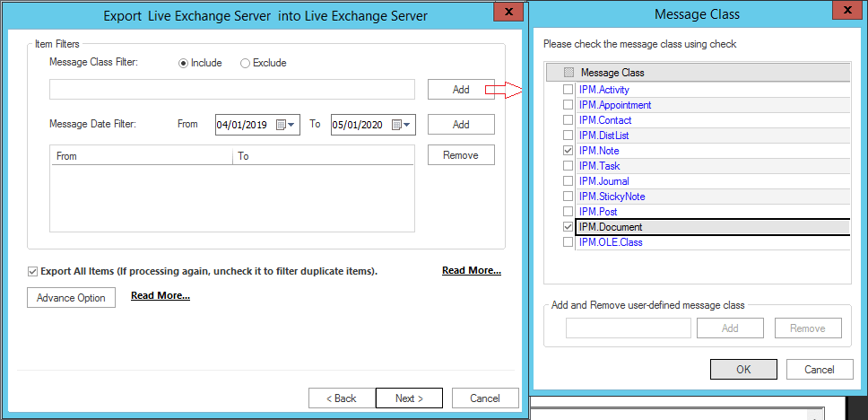The width and height of the screenshot is (868, 420).
Task: Toggle Export All Items checkbox
Action: point(31,272)
